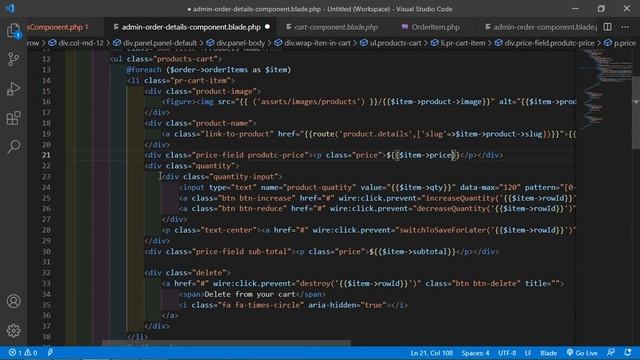This screenshot has height=360, width=640.
Task: Click 'fa fa-times-circle' class text
Action: [x=261, y=305]
